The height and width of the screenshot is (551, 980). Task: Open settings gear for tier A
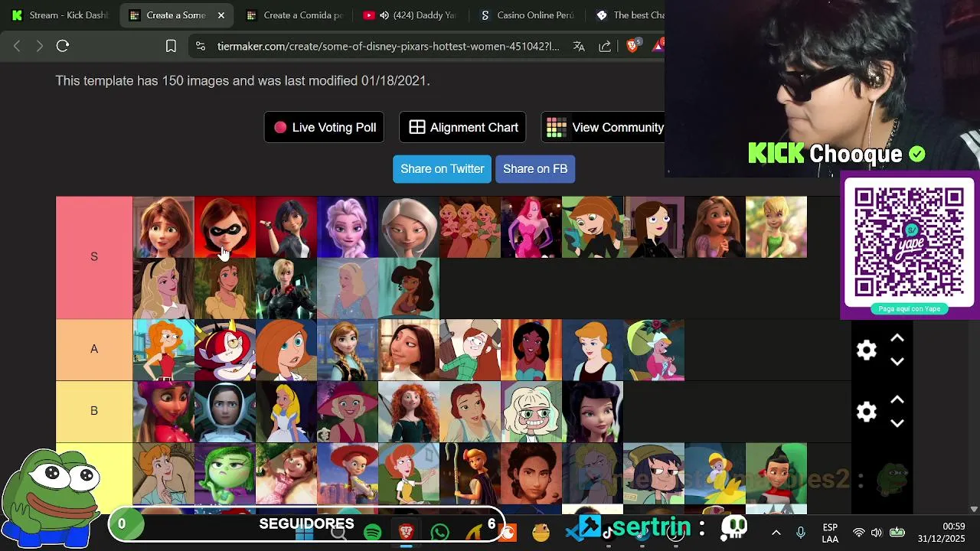pos(866,350)
